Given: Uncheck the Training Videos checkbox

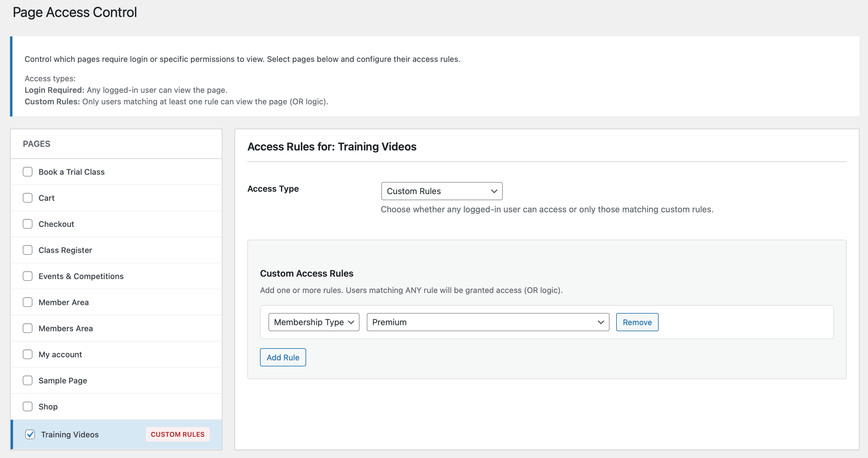Looking at the screenshot, I should point(30,434).
